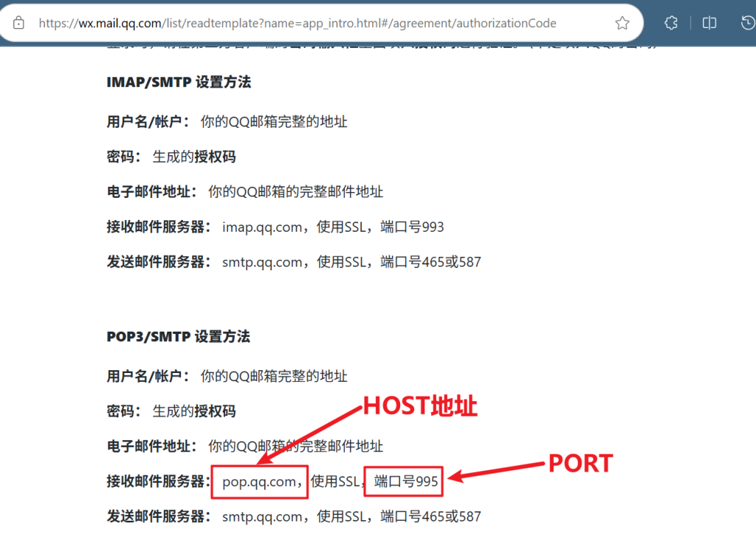Bookmark this page with the star icon
The height and width of the screenshot is (554, 756).
pyautogui.click(x=622, y=23)
